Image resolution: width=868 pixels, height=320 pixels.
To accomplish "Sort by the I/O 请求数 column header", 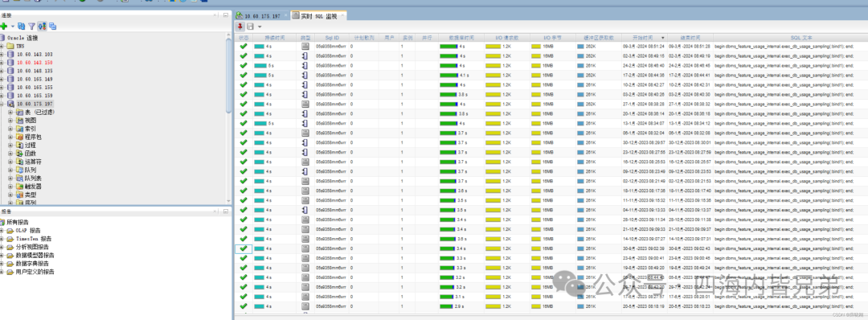I will click(506, 38).
